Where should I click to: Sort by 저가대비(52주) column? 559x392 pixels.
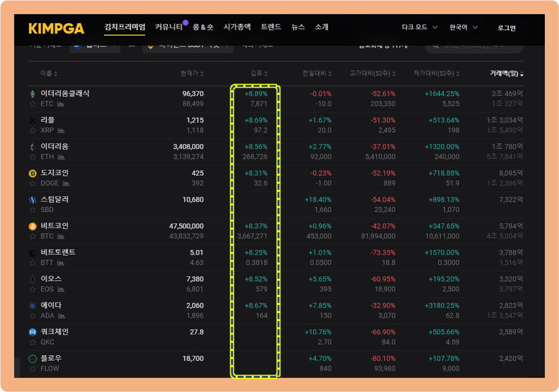436,73
